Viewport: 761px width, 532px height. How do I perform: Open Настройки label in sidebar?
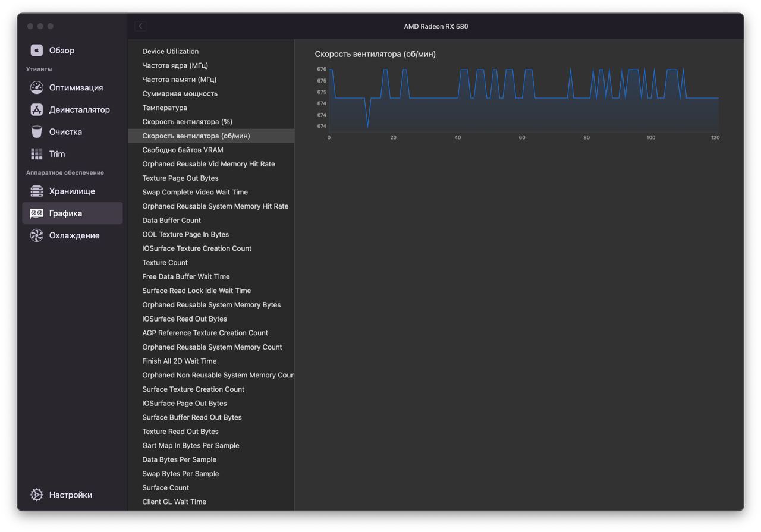tap(71, 495)
